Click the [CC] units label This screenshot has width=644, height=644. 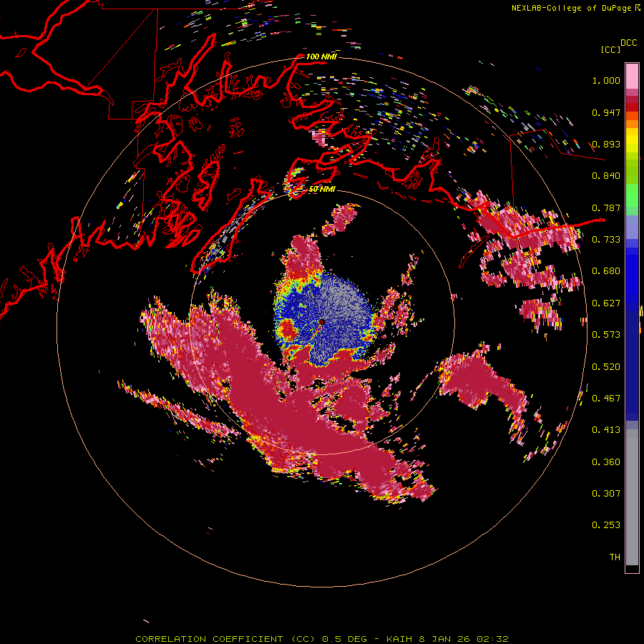(x=611, y=49)
